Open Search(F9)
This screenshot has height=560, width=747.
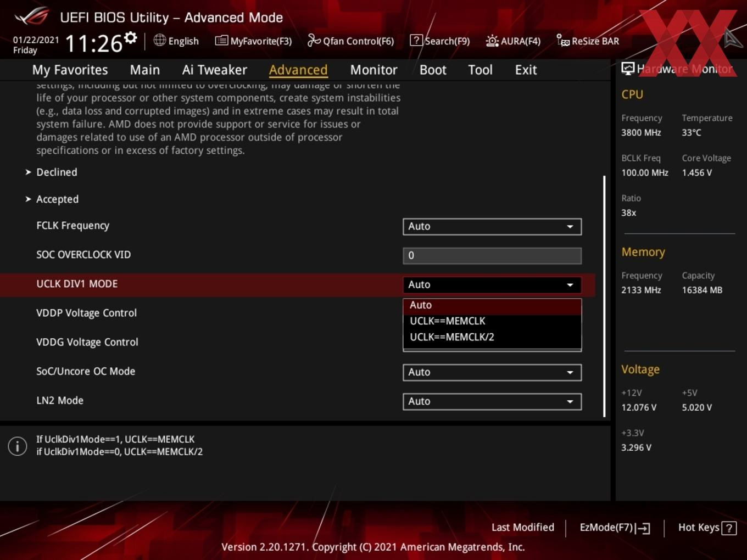point(440,41)
